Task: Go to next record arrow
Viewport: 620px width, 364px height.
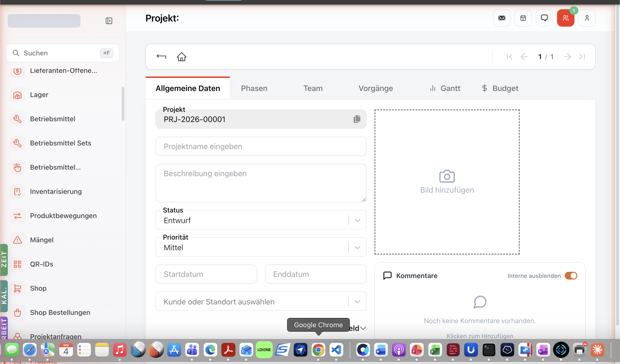Action: [568, 57]
